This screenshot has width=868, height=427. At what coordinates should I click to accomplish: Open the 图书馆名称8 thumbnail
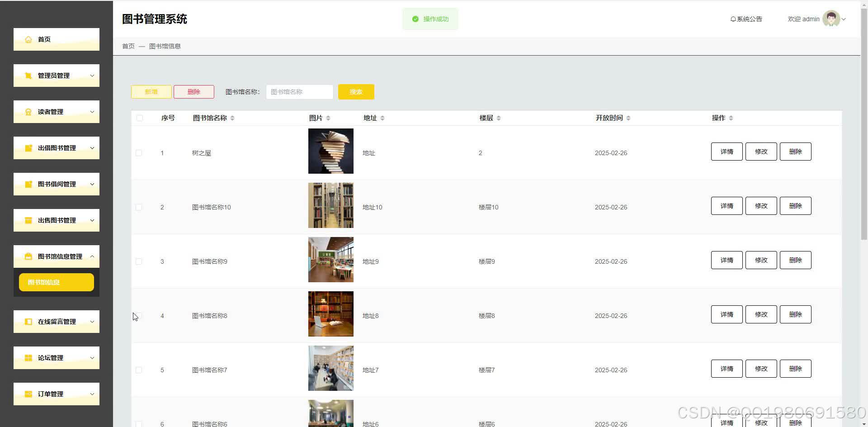point(331,314)
